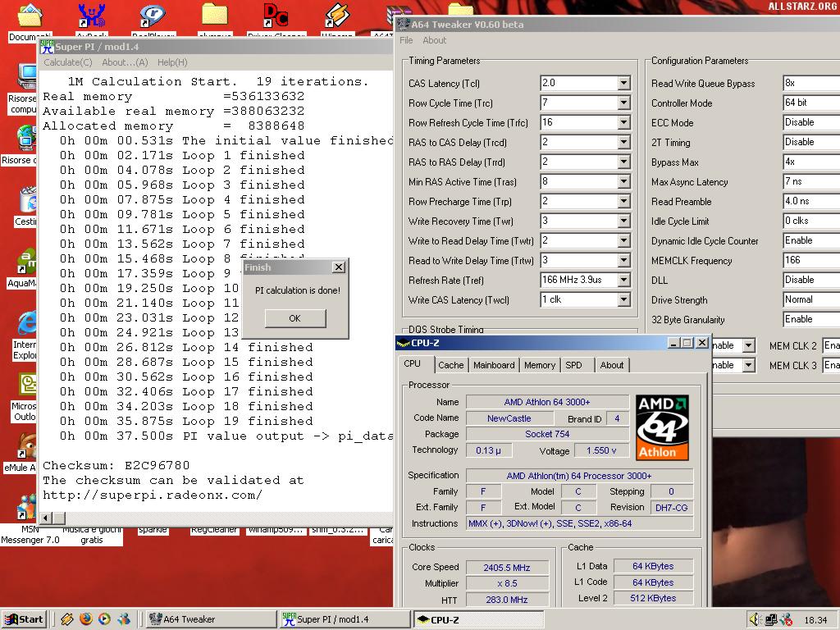Screen dimensions: 840x630
Task: Open the volume speaker icon in system tray
Action: [755, 620]
